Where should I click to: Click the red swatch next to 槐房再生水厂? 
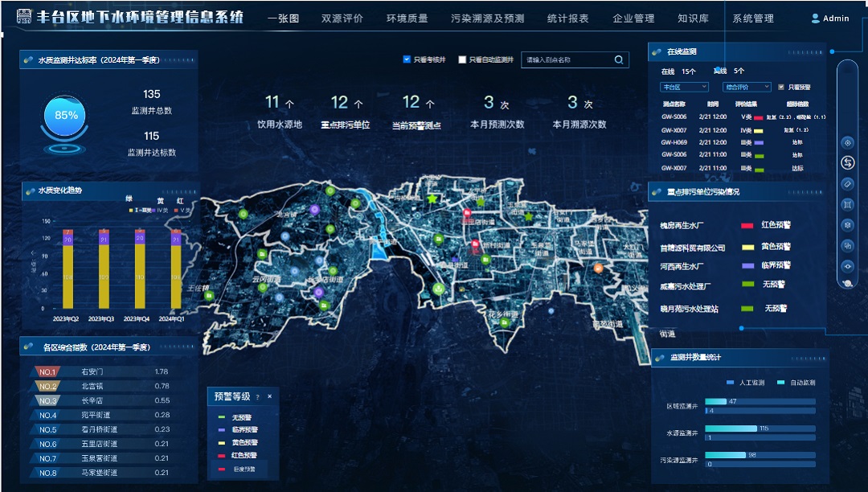(x=747, y=226)
